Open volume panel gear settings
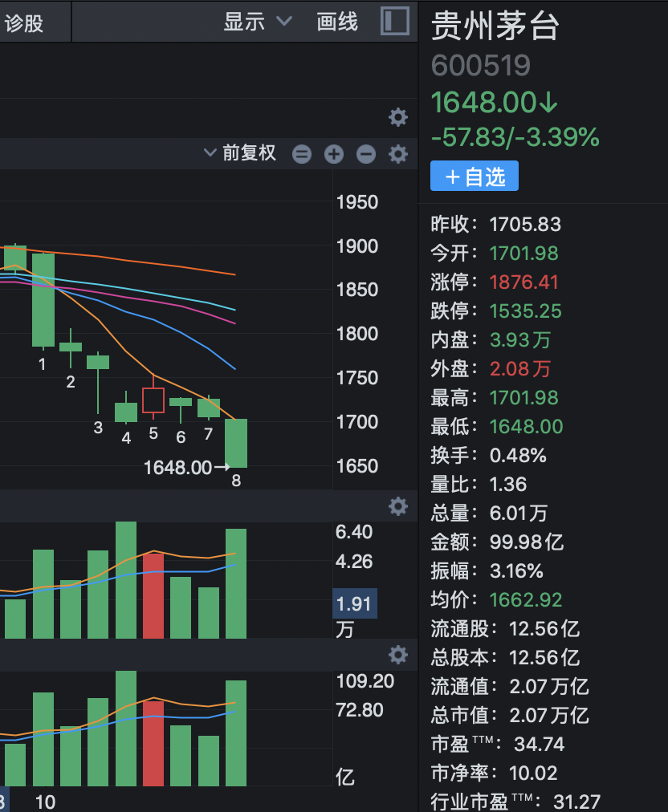668x812 pixels. click(397, 506)
